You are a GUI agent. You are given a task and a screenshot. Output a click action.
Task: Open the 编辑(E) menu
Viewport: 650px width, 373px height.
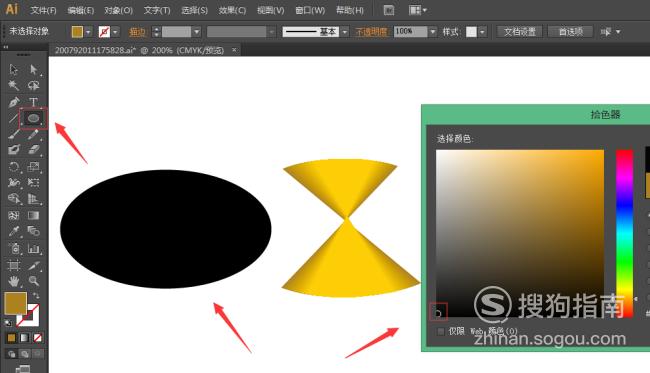[x=80, y=10]
